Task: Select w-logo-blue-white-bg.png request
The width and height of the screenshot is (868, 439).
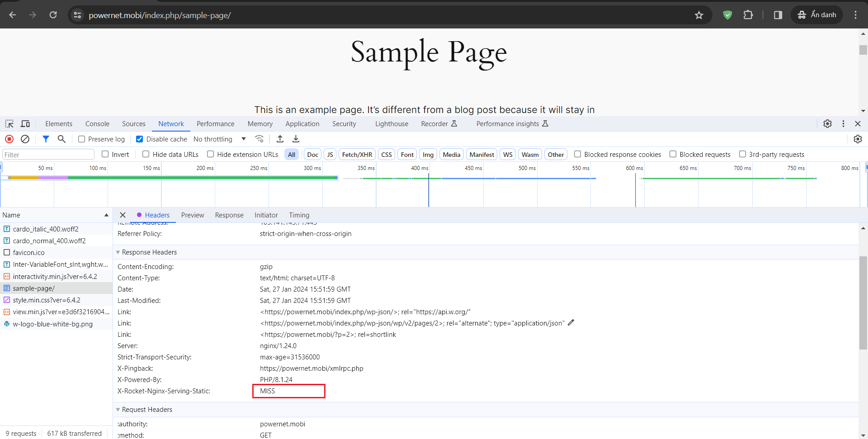Action: (x=56, y=324)
